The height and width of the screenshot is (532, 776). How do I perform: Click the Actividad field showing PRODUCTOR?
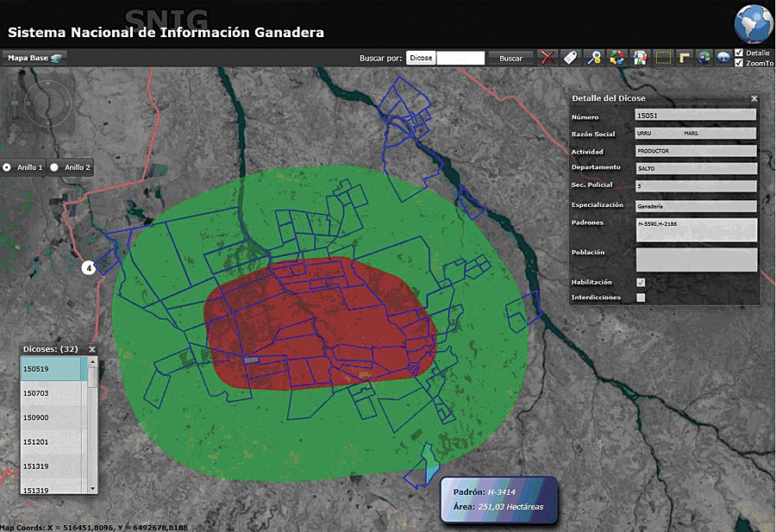click(695, 150)
